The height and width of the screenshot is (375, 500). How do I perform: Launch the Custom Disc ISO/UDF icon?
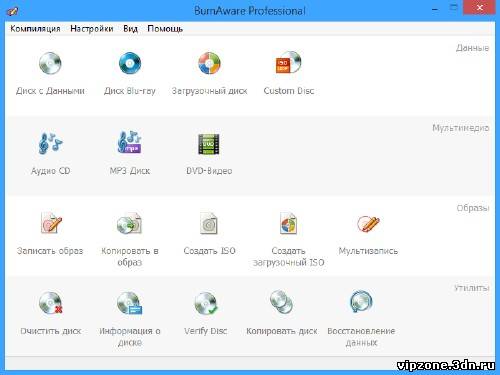pos(289,62)
